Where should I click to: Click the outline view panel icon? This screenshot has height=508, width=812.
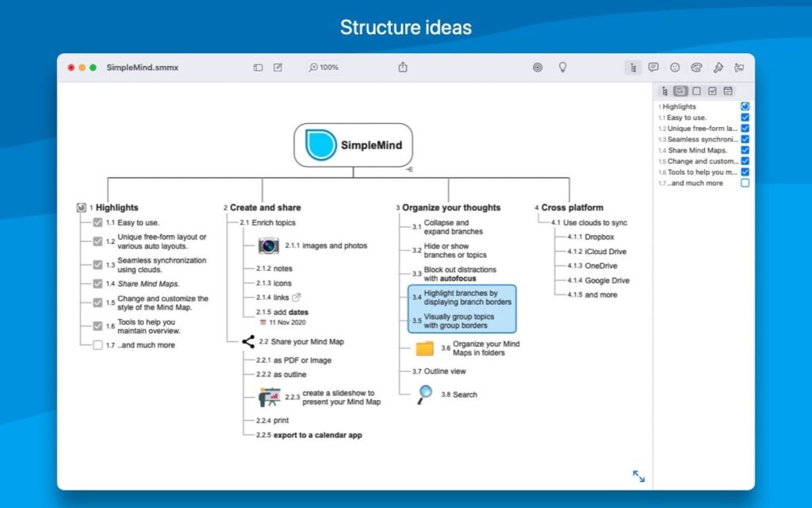point(632,67)
